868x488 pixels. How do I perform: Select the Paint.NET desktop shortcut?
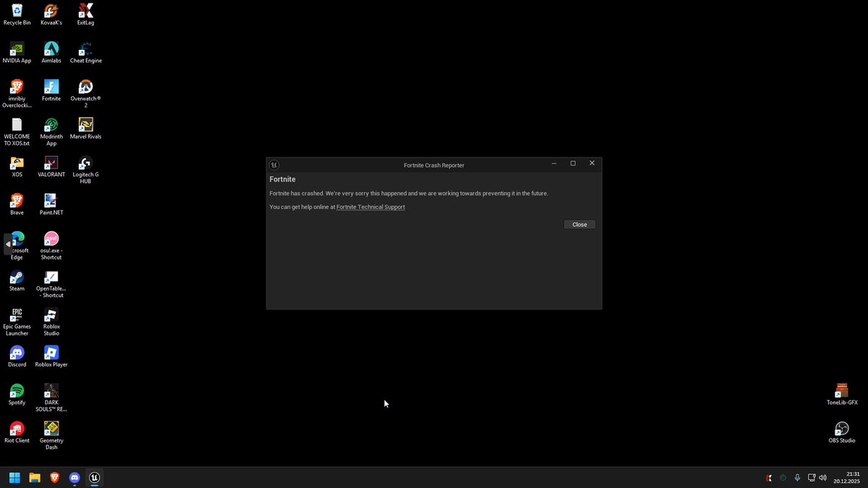click(x=51, y=205)
